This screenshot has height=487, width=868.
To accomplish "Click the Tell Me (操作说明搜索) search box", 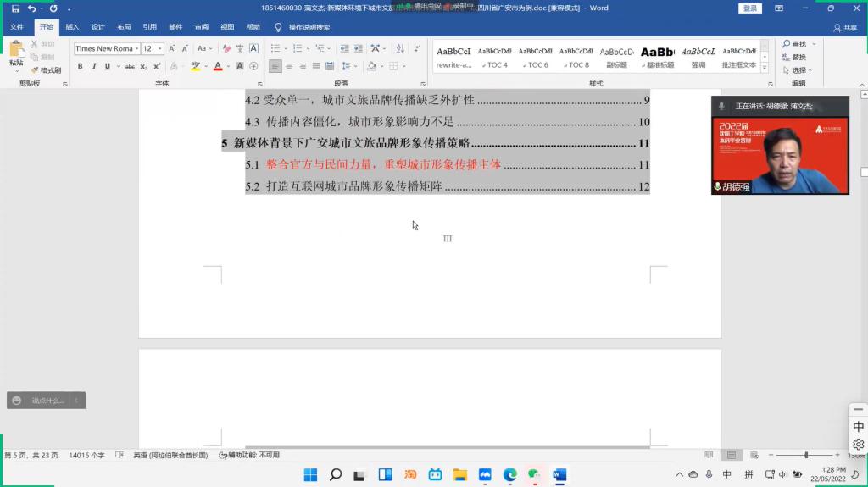I will point(303,27).
